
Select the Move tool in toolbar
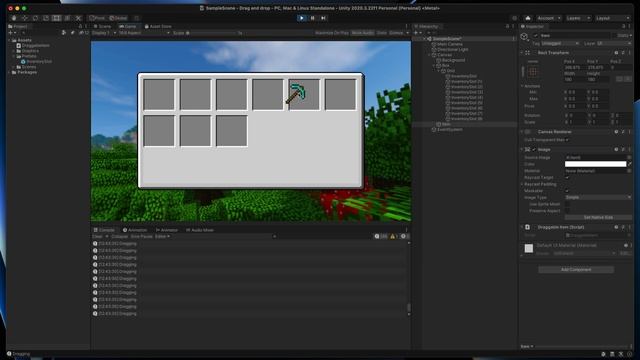24,18
